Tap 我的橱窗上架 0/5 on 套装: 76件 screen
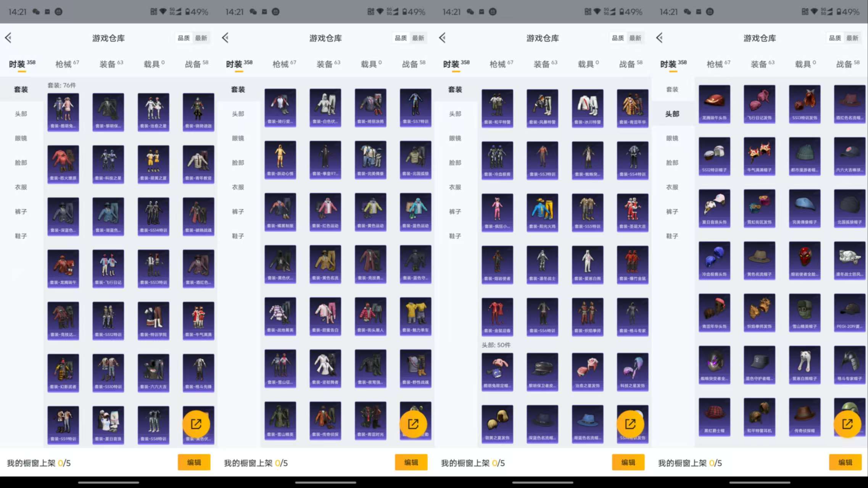This screenshot has height=488, width=868. tap(39, 463)
